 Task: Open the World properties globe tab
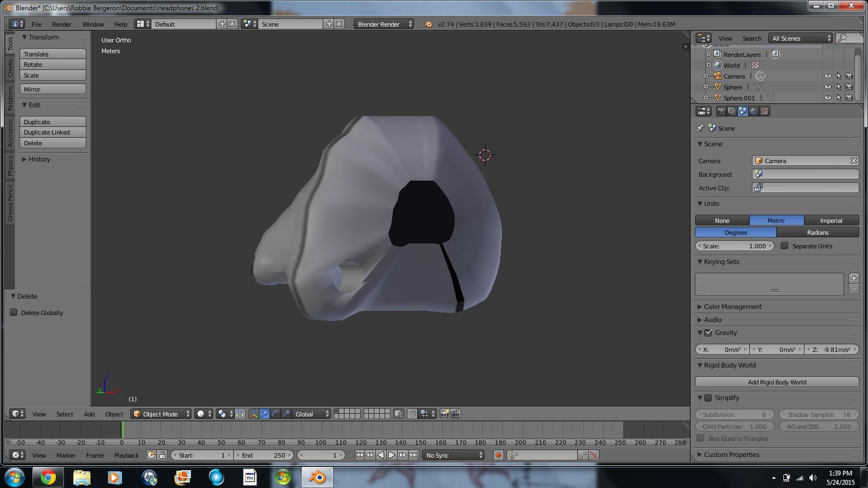[x=754, y=111]
